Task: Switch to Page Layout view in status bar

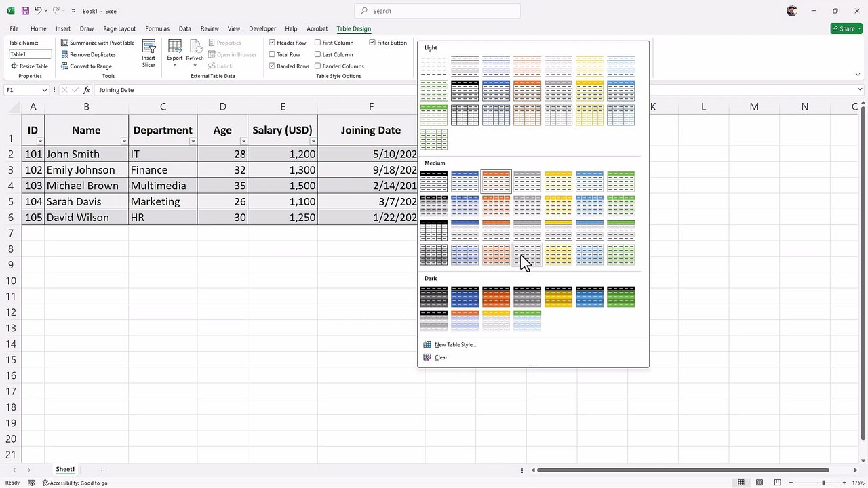Action: [759, 483]
